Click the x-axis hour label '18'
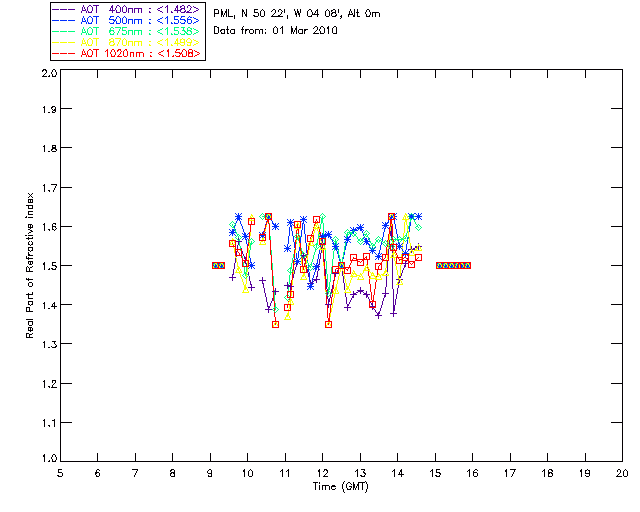Viewport: 640px width, 512px height. (547, 473)
